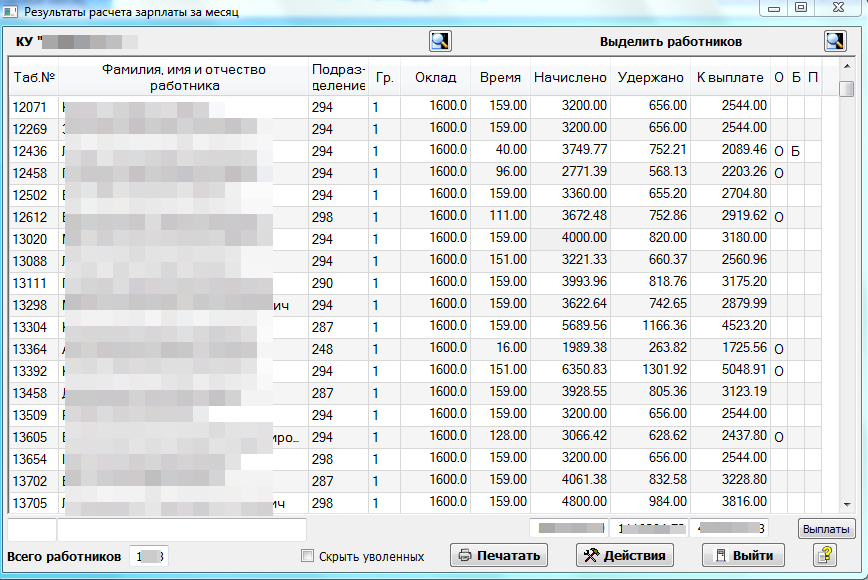Image resolution: width=868 pixels, height=580 pixels.
Task: Click the magnifier icon beside 'Выделить работников'
Action: [835, 42]
